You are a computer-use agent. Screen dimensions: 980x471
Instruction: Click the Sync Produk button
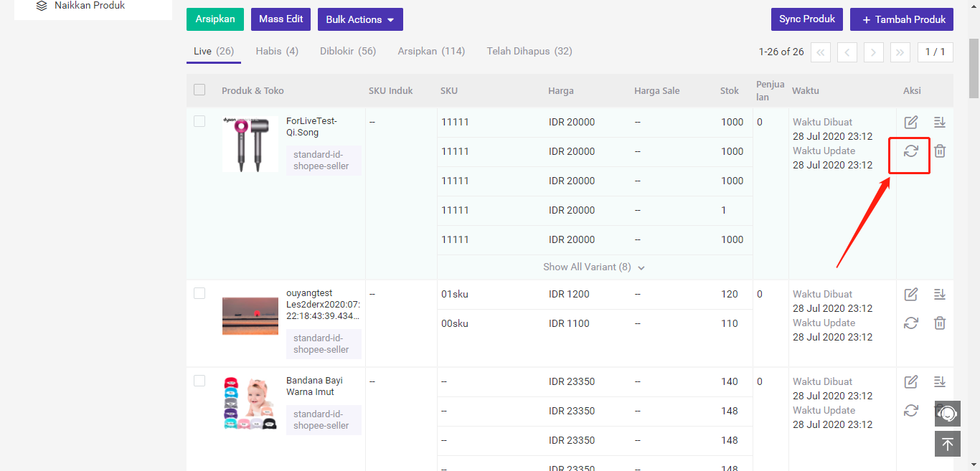click(x=807, y=19)
